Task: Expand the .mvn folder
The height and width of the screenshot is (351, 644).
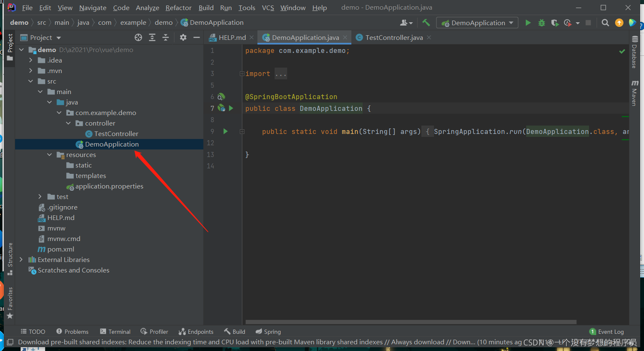Action: point(31,71)
